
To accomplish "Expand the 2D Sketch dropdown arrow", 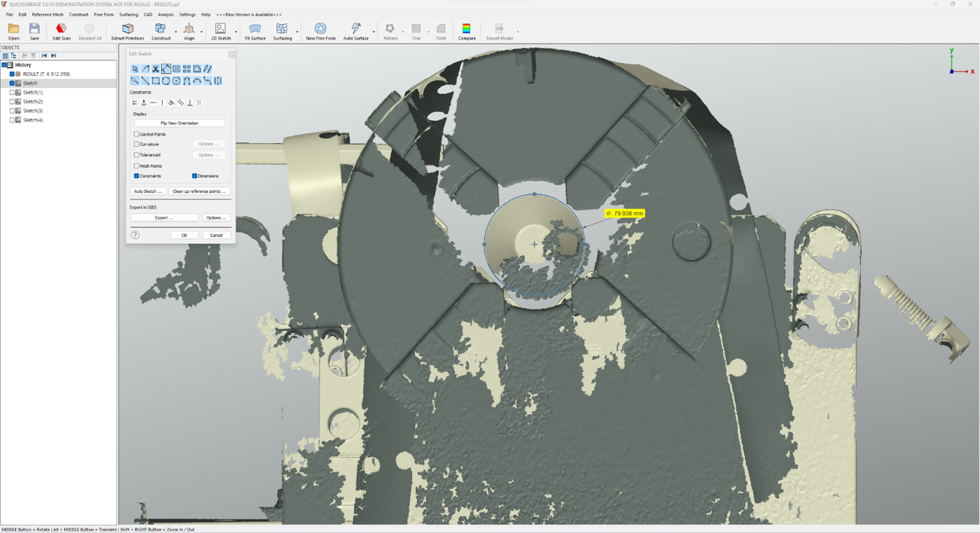I will click(x=236, y=32).
